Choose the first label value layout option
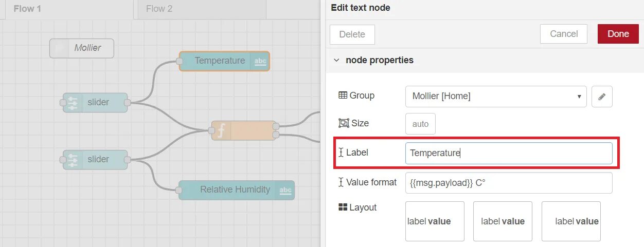This screenshot has width=644, height=247. (435, 221)
